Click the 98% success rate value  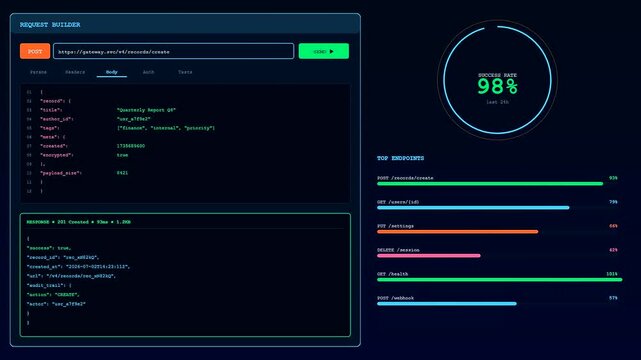point(498,87)
